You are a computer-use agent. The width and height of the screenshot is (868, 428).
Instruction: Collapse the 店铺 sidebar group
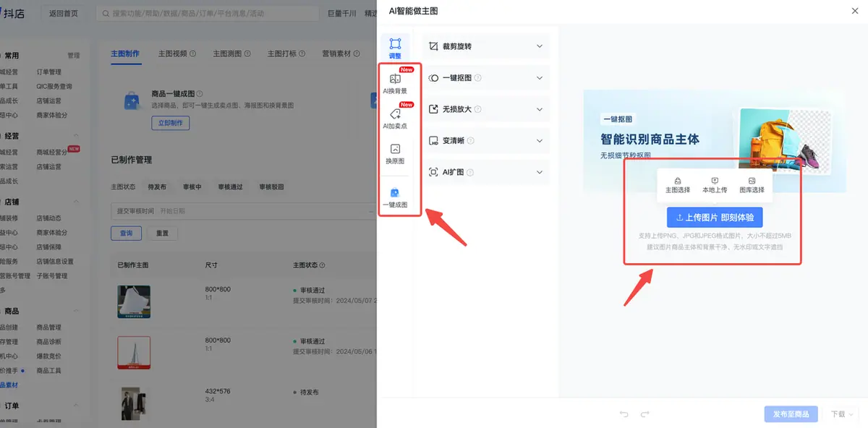pyautogui.click(x=77, y=202)
